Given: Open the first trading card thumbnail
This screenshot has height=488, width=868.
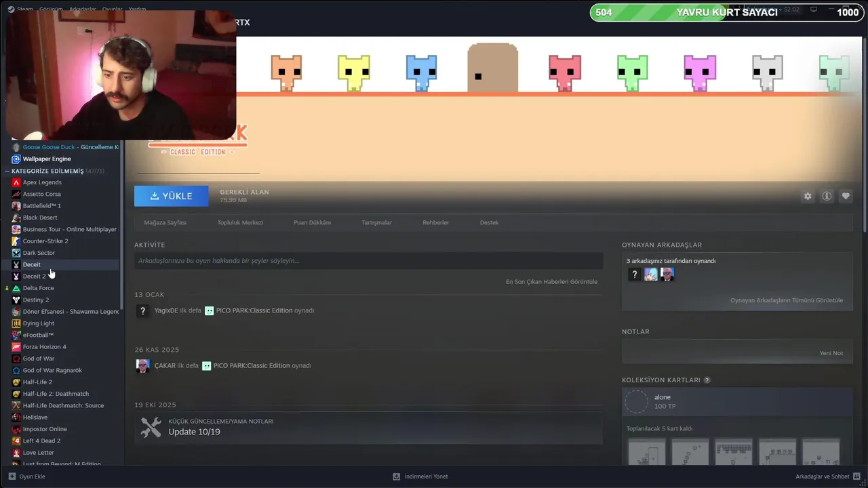Looking at the screenshot, I should [x=646, y=451].
